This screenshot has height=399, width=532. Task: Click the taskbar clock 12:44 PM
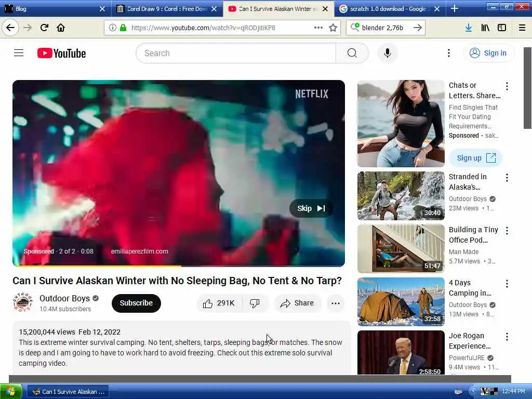point(513,391)
